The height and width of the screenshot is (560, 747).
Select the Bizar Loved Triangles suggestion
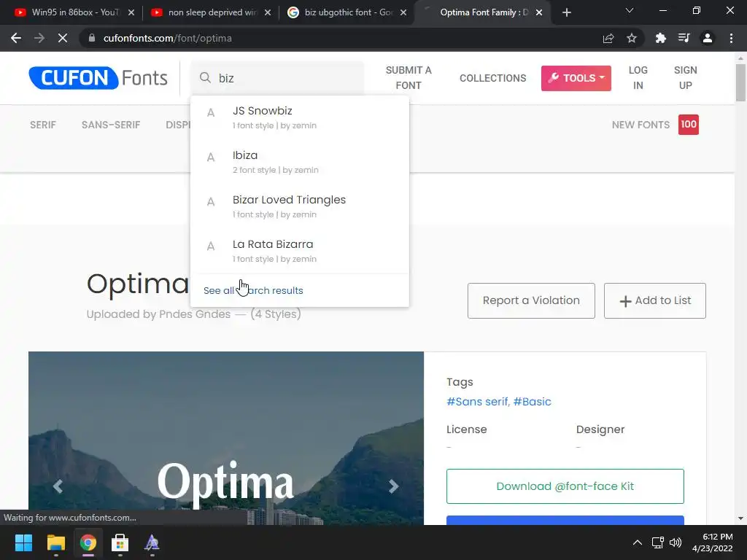299,206
